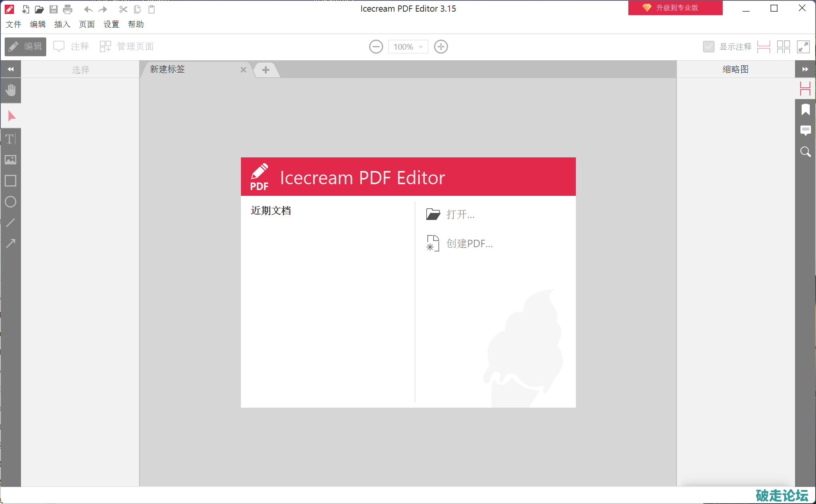
Task: Open the Search panel magnifier
Action: [x=805, y=152]
